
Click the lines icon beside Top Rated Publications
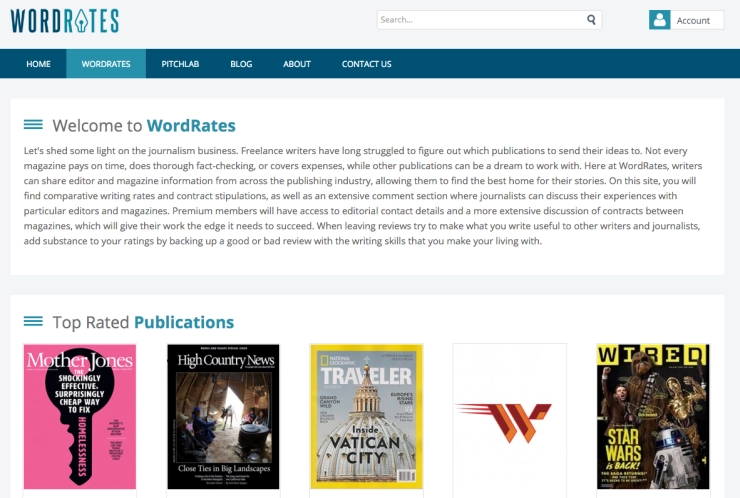click(x=33, y=321)
